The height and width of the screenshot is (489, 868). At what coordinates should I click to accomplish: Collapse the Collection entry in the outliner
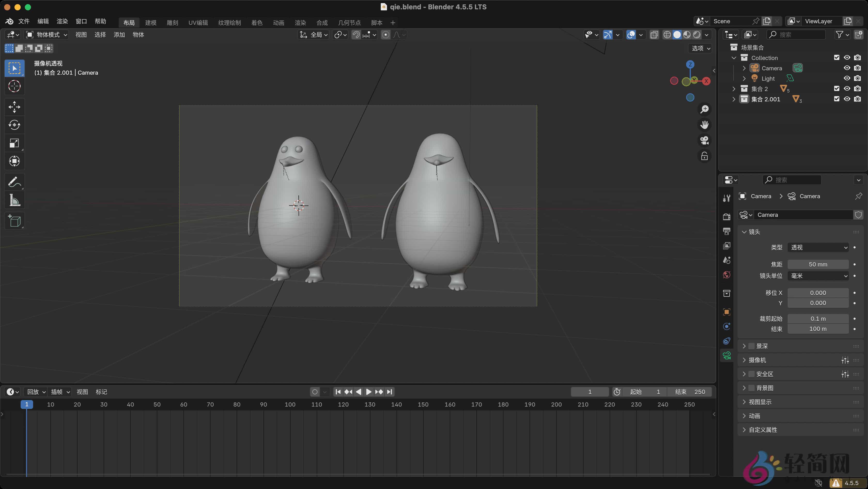[x=734, y=58]
